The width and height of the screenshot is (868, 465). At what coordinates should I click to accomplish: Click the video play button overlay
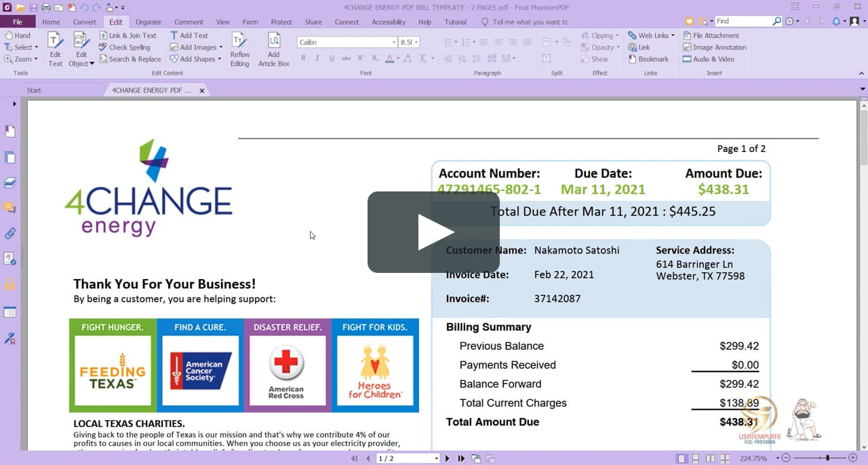coord(434,232)
